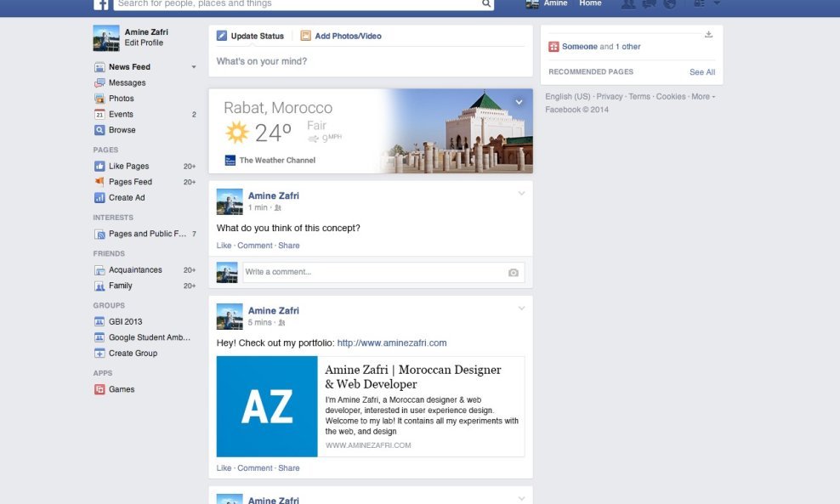The height and width of the screenshot is (504, 840).
Task: Select the Add Photos/Video tab
Action: point(341,36)
